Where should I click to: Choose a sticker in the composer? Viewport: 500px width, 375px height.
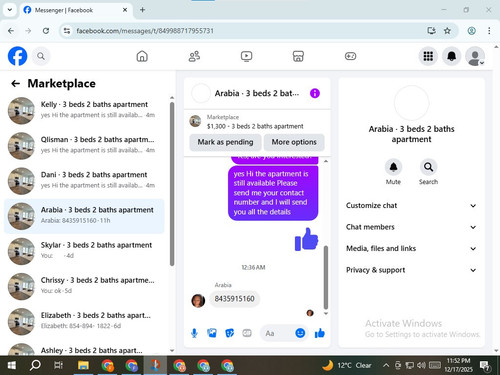click(229, 333)
